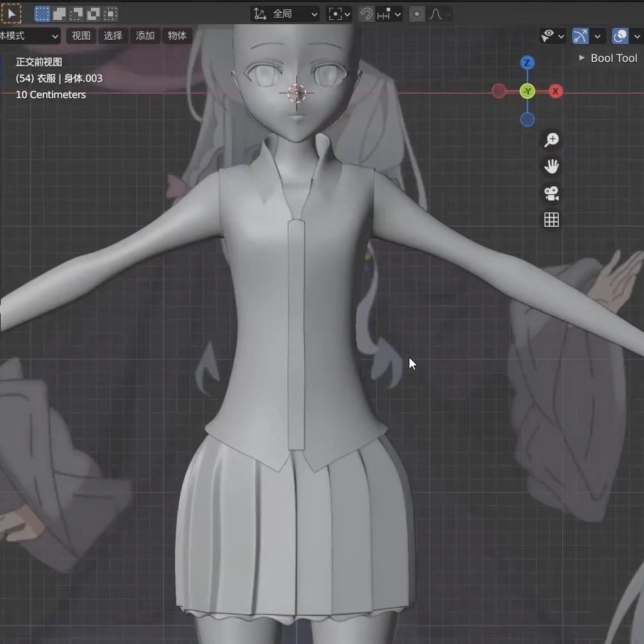Open the 视图 menu
The height and width of the screenshot is (644, 644).
tap(81, 36)
